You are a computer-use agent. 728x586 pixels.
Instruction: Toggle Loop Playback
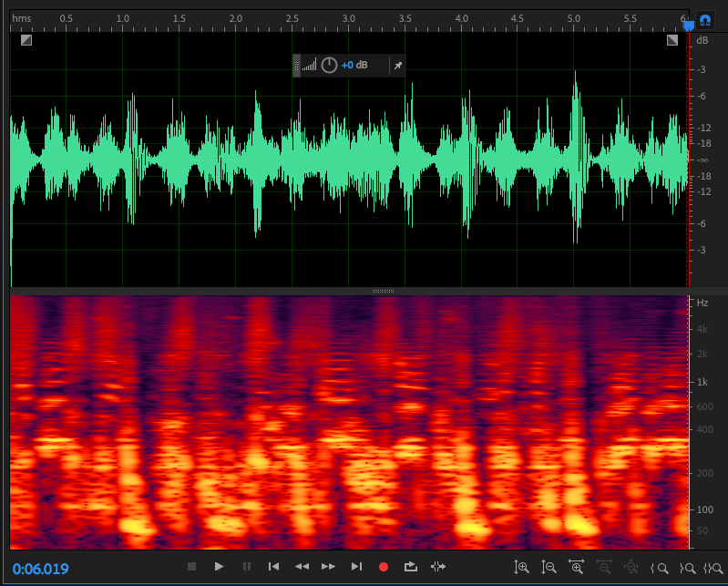click(410, 566)
